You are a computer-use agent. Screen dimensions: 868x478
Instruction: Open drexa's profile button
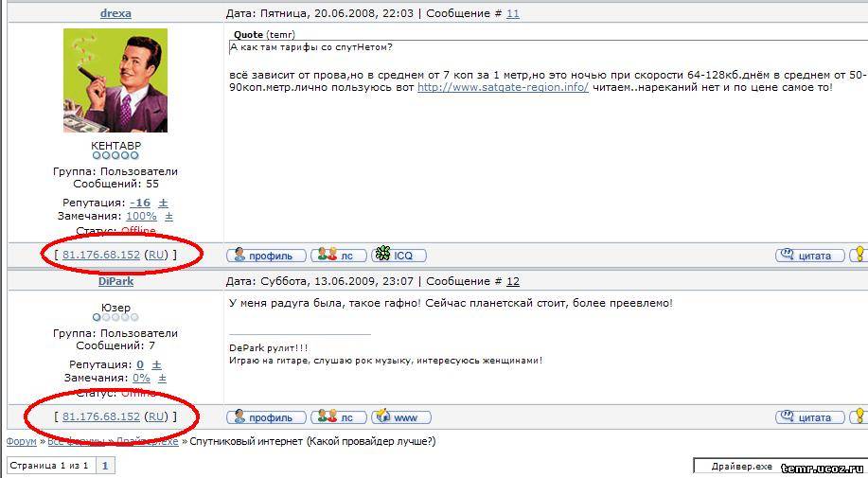pyautogui.click(x=266, y=255)
